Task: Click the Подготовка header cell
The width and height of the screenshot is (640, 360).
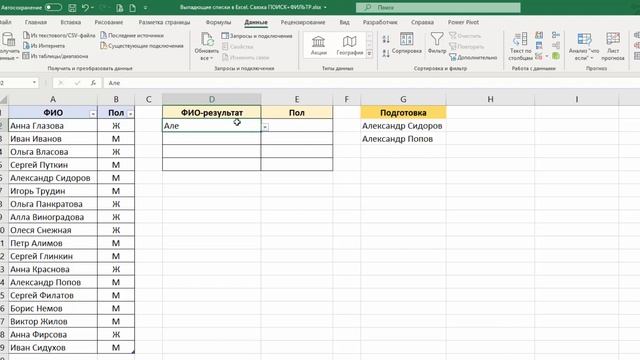Action: (x=403, y=113)
